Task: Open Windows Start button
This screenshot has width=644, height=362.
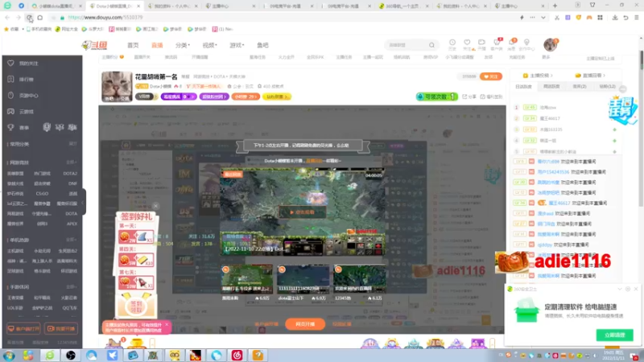Action: coord(9,356)
